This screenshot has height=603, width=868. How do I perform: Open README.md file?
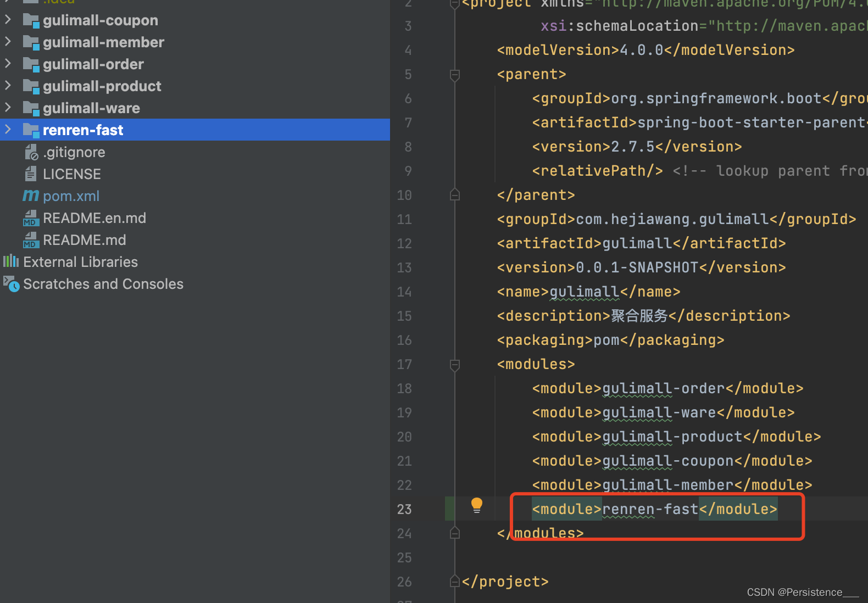pyautogui.click(x=85, y=240)
